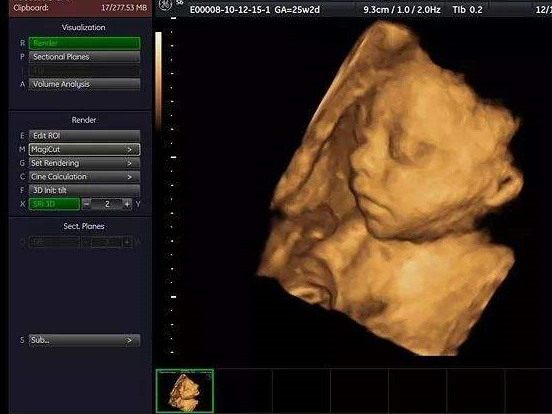The image size is (552, 414).
Task: Select the fetal face thumbnail in clipboard
Action: pyautogui.click(x=185, y=391)
